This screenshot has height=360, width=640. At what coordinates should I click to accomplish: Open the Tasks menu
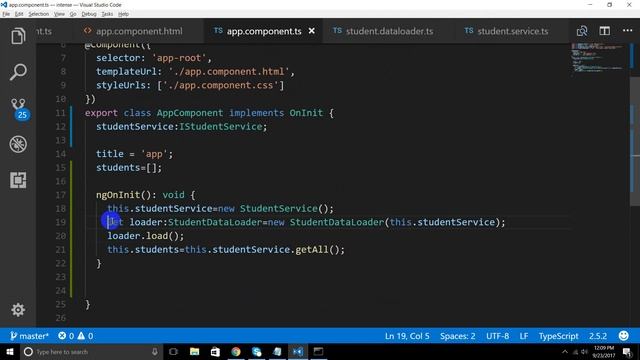click(107, 14)
